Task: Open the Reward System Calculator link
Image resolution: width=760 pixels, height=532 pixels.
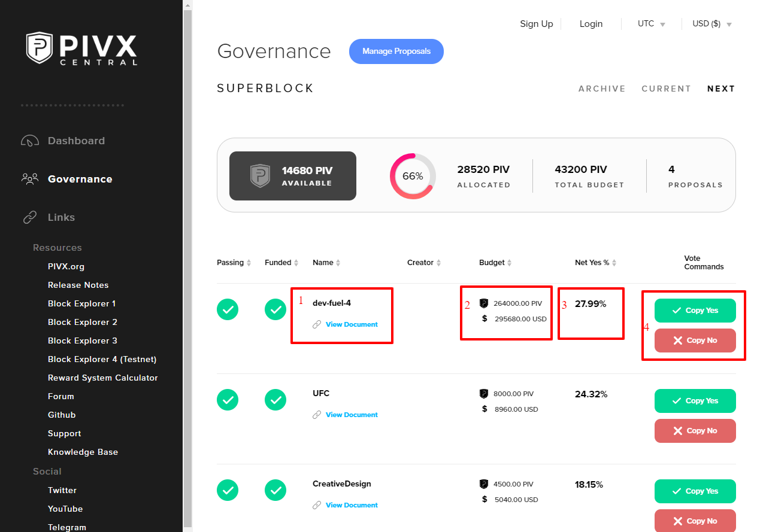Action: tap(103, 378)
